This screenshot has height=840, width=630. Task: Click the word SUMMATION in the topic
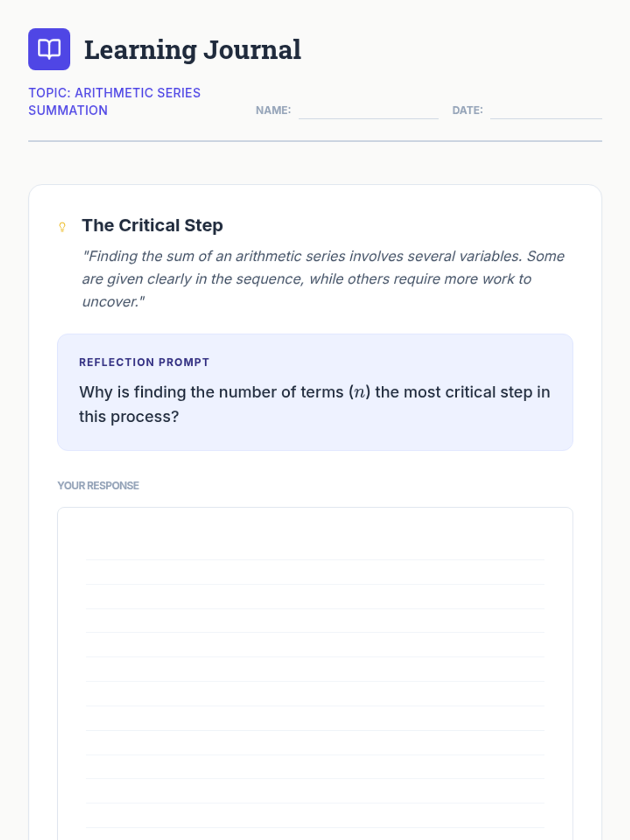[x=68, y=111]
